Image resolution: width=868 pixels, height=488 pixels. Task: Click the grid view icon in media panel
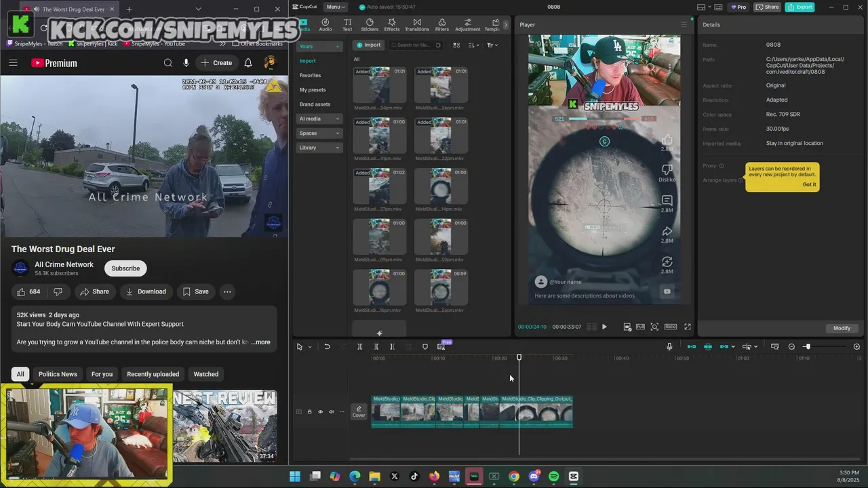(456, 45)
